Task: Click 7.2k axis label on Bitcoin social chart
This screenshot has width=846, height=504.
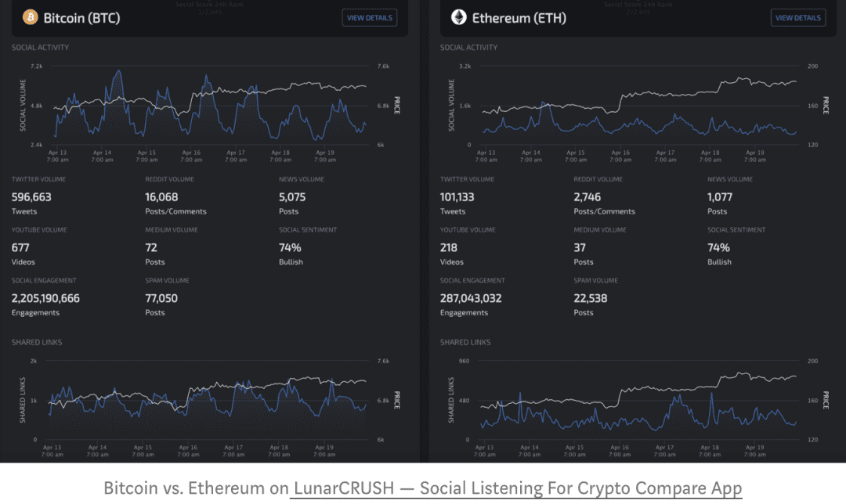Action: (36, 67)
